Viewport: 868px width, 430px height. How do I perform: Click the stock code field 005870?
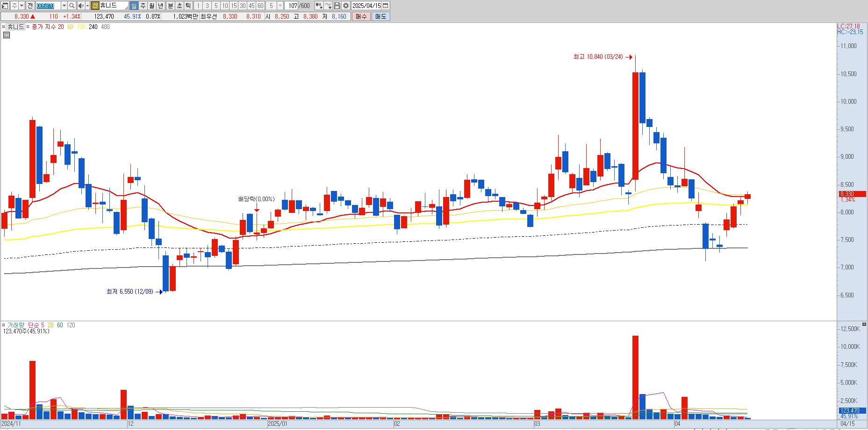click(48, 6)
